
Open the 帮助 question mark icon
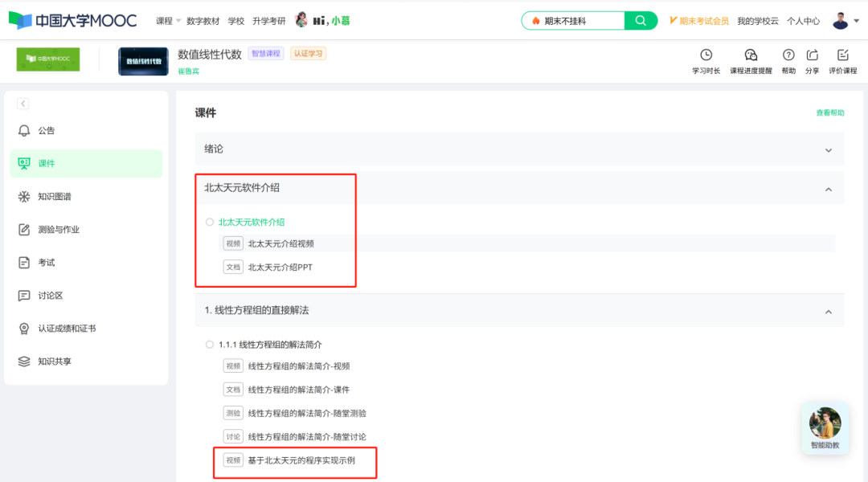point(788,55)
